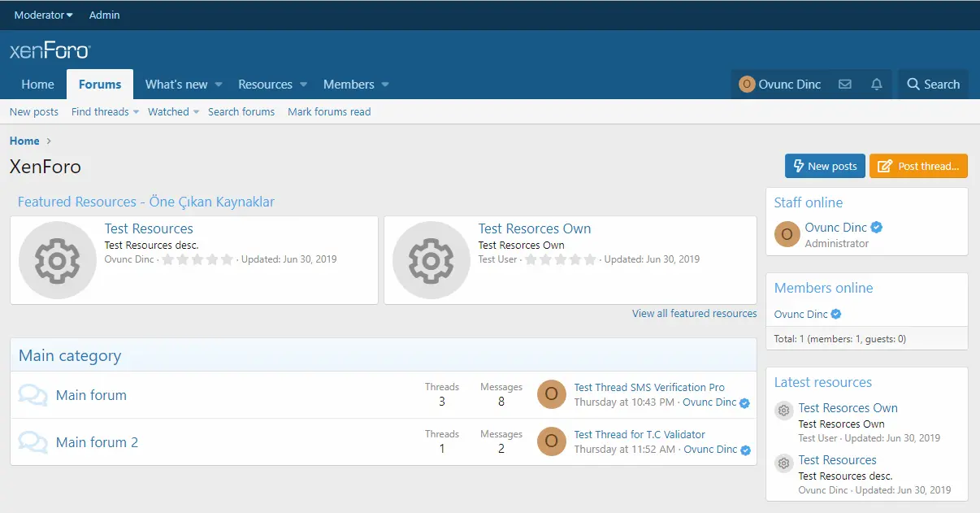The image size is (980, 513).
Task: Open the Moderator dropdown menu
Action: [43, 15]
